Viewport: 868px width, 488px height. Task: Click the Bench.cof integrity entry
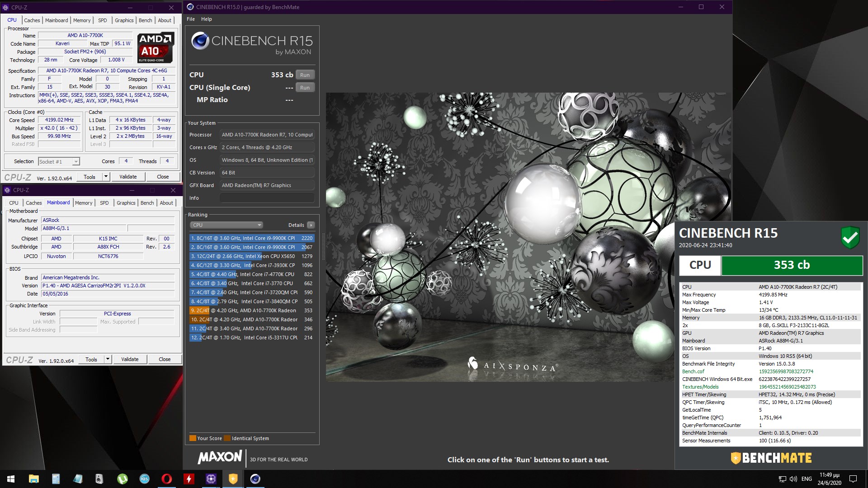(771, 371)
